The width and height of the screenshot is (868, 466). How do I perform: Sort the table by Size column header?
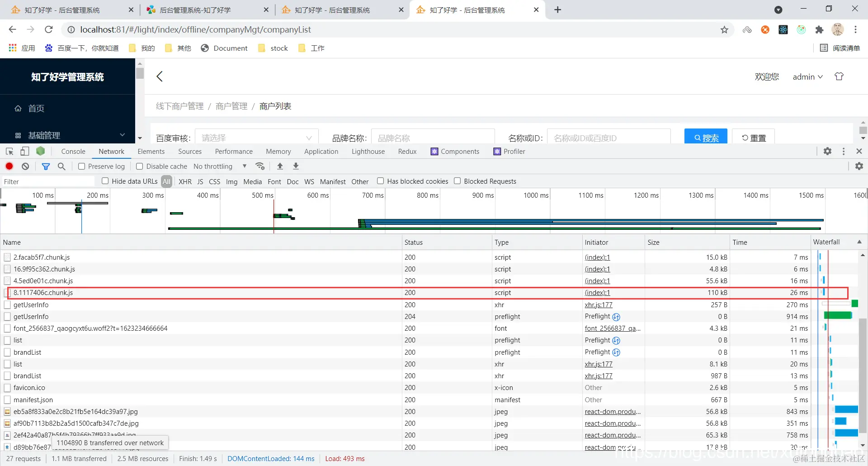click(687, 242)
